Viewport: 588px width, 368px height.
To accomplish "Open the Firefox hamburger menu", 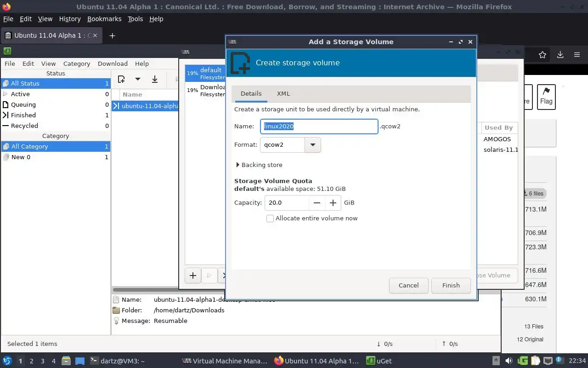I will tap(577, 55).
